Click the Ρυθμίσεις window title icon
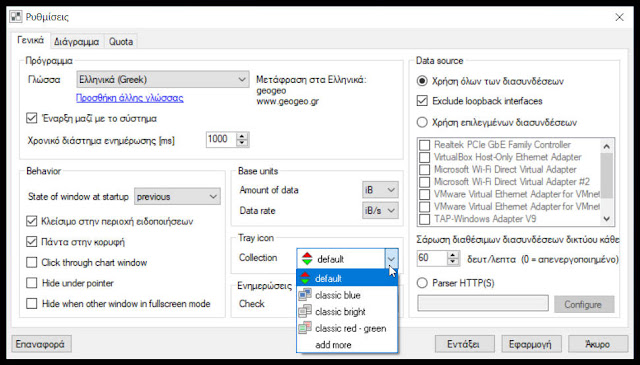 16,17
